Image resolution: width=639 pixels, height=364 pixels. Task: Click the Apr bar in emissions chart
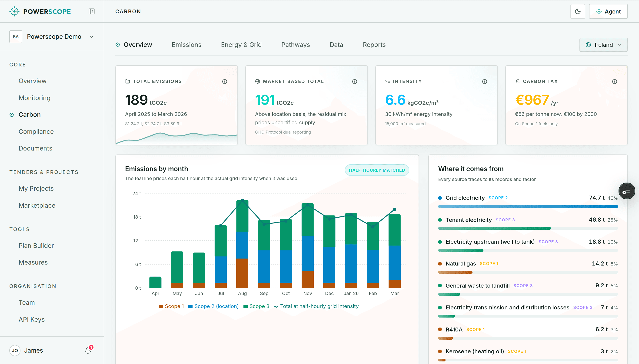[155, 282]
